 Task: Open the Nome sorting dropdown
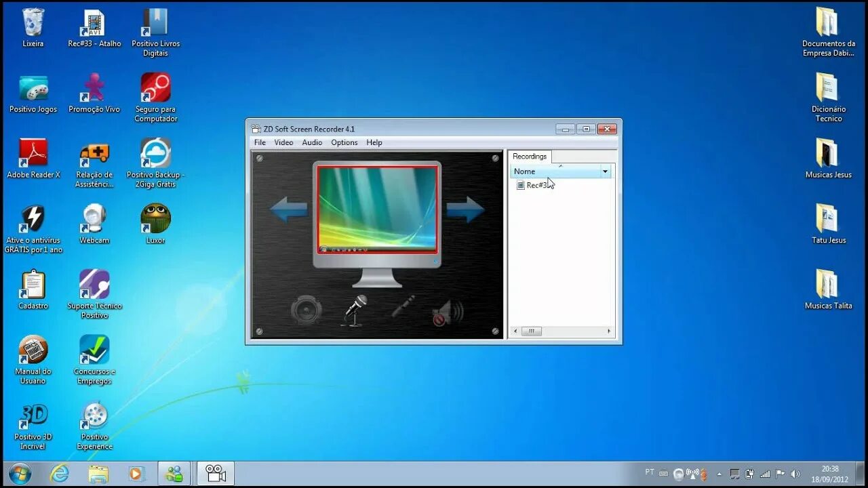(604, 171)
